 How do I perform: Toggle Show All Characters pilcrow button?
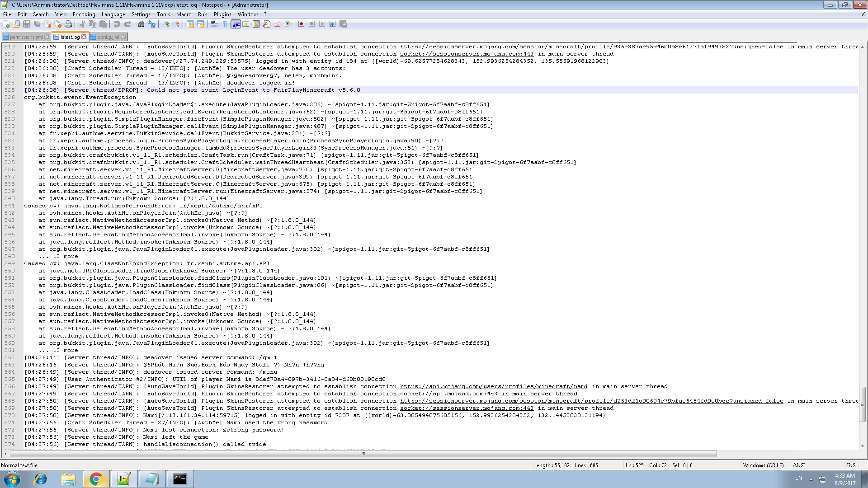click(225, 24)
